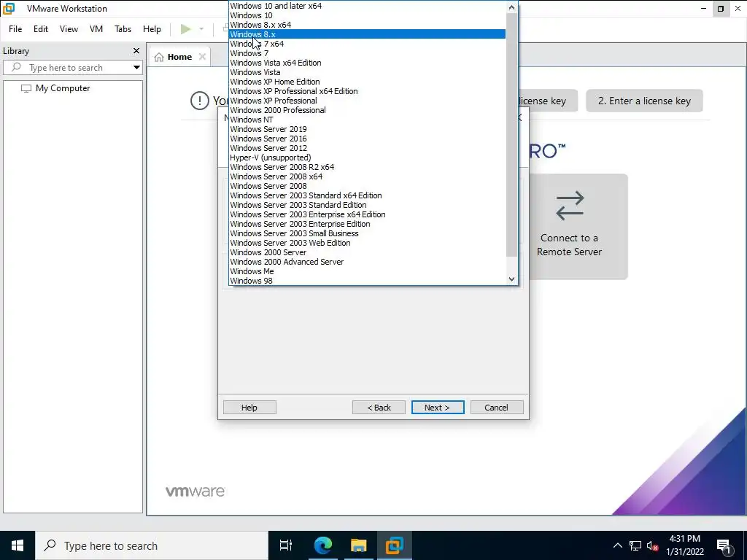747x560 pixels.
Task: Click the network tray icon
Action: tap(635, 545)
